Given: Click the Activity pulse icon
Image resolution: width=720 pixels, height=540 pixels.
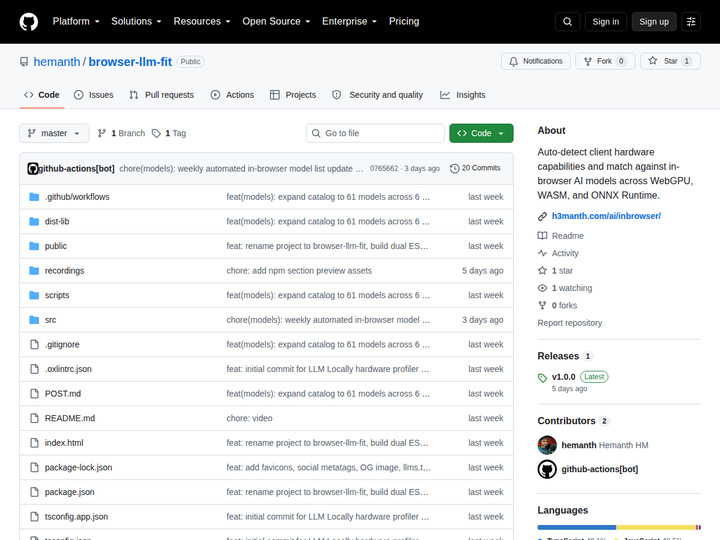Looking at the screenshot, I should pyautogui.click(x=542, y=253).
